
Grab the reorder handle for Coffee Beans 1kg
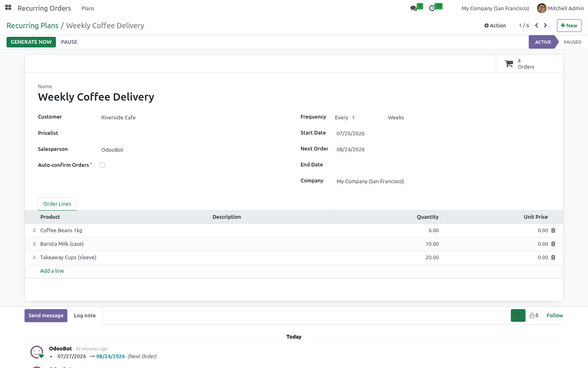click(34, 231)
